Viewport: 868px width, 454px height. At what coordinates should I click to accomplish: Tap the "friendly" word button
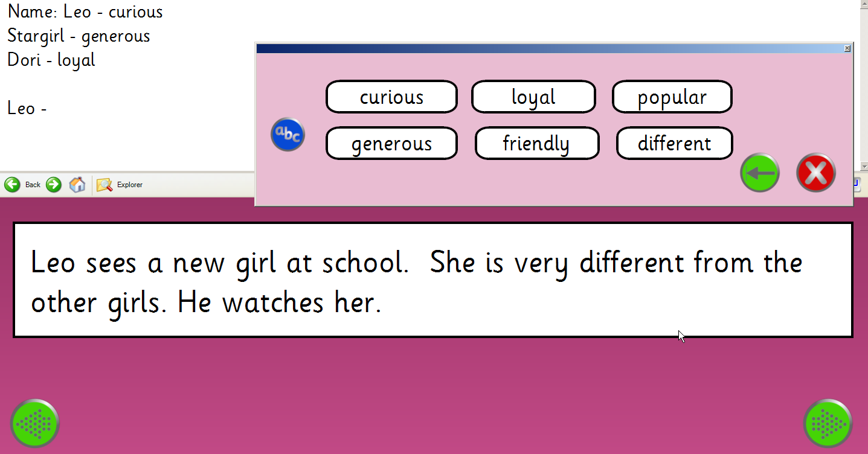pyautogui.click(x=536, y=144)
